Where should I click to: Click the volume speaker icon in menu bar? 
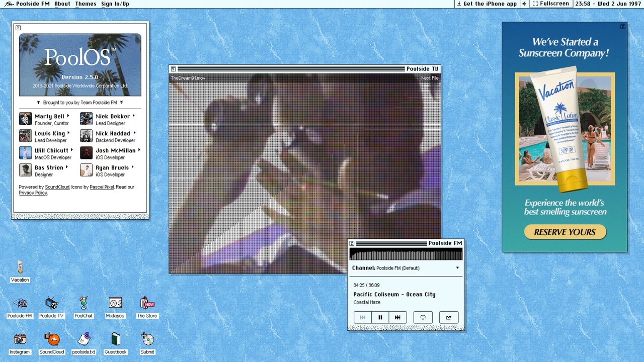(524, 4)
